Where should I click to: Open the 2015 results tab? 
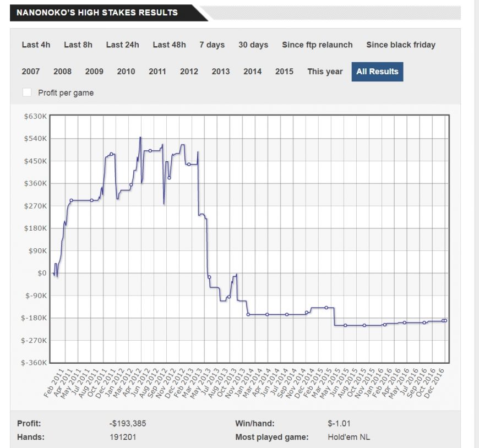(284, 72)
